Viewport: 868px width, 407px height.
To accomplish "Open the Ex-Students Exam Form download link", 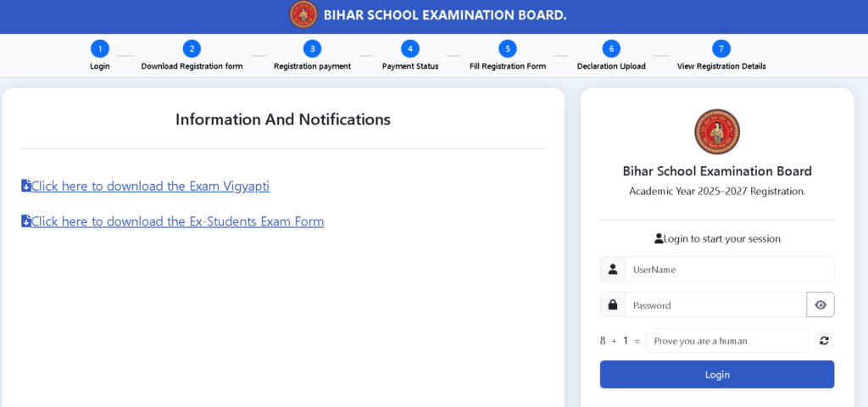I will (177, 221).
